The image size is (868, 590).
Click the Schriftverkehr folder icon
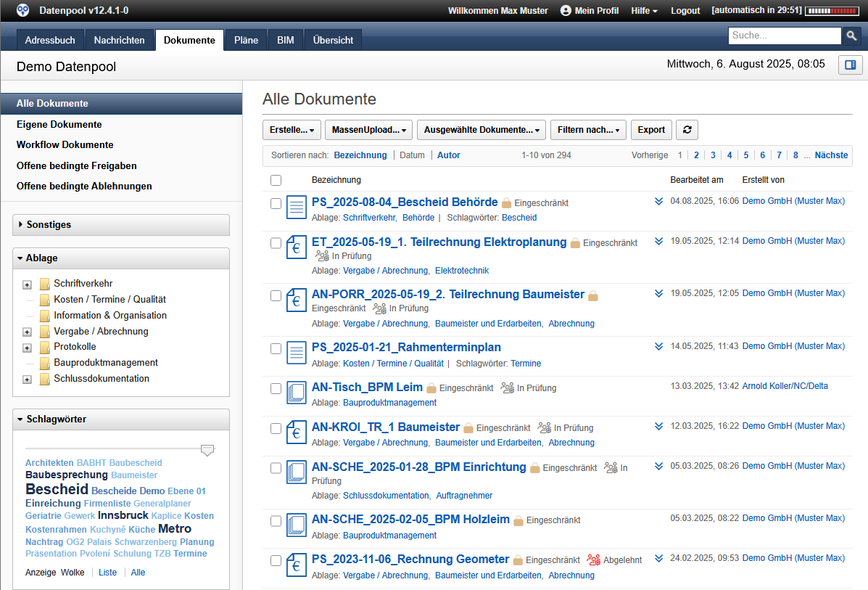click(x=45, y=284)
